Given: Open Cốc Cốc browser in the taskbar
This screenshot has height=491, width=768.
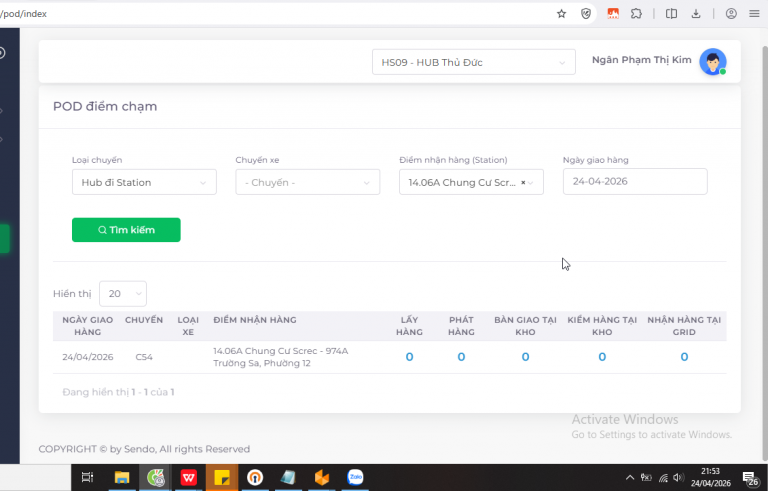Looking at the screenshot, I should [155, 477].
